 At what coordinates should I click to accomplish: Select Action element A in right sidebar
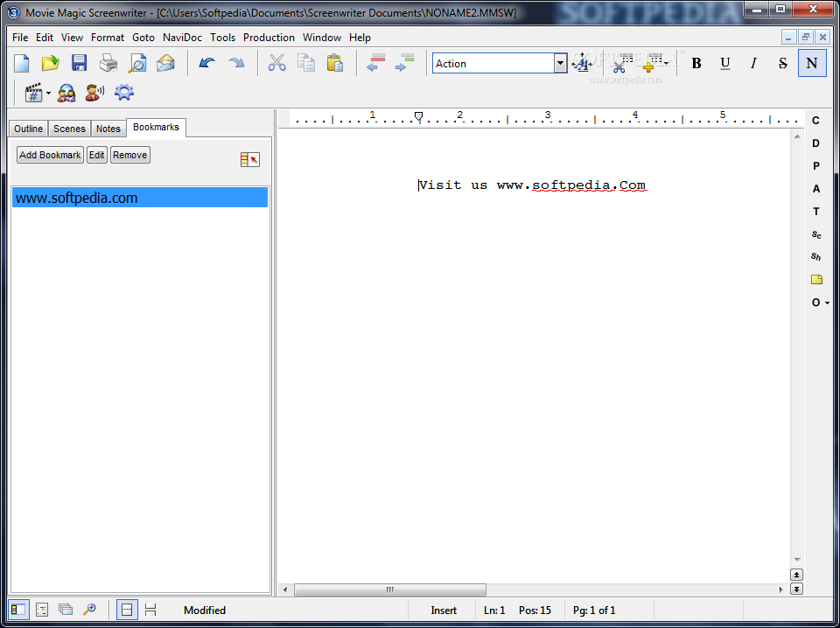click(x=815, y=188)
